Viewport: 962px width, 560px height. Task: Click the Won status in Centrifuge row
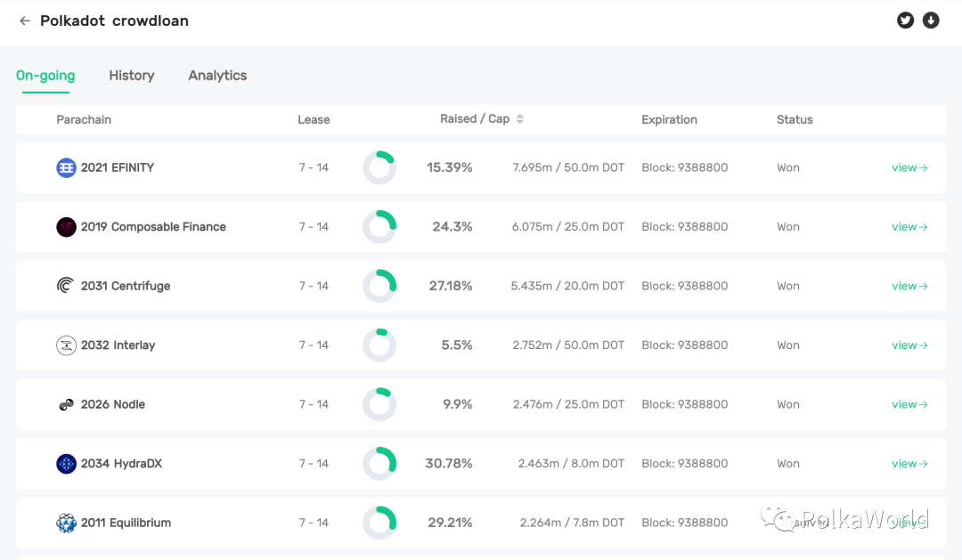tap(787, 286)
